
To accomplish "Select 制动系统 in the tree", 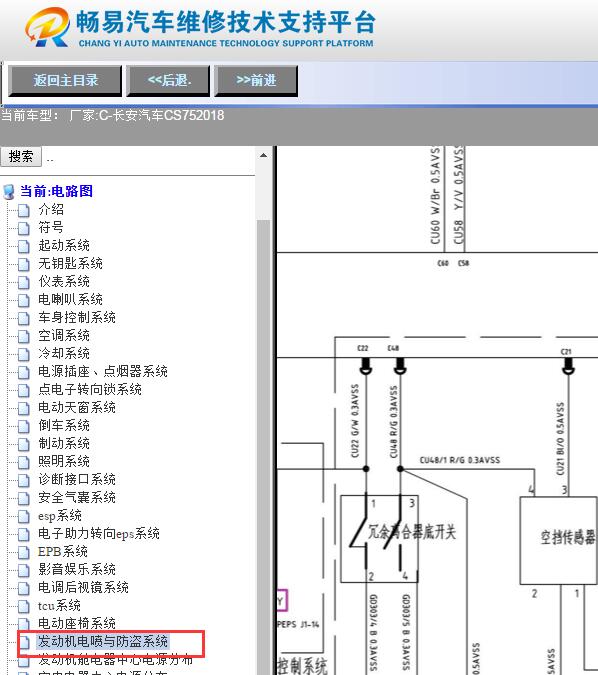I will pyautogui.click(x=64, y=443).
